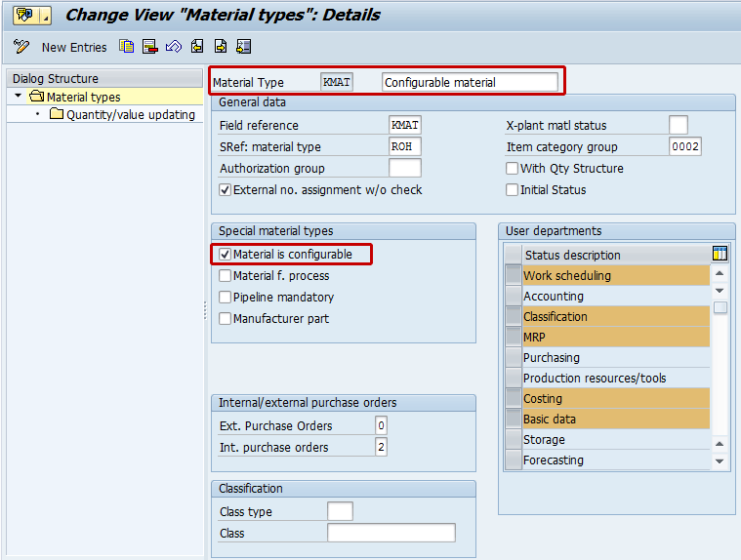
Task: Toggle External no. assignment w/o check
Action: tap(226, 190)
